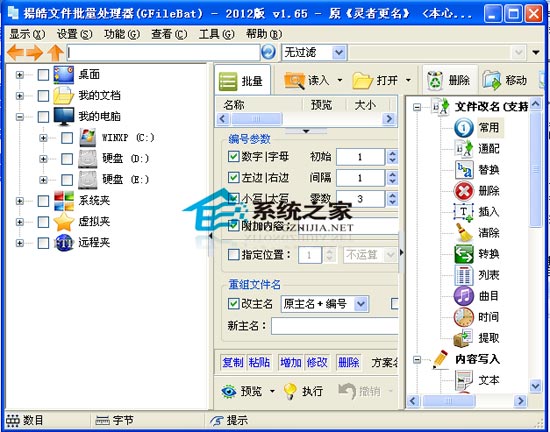Click the orange back arrow icon
The image size is (550, 432).
(x=16, y=53)
